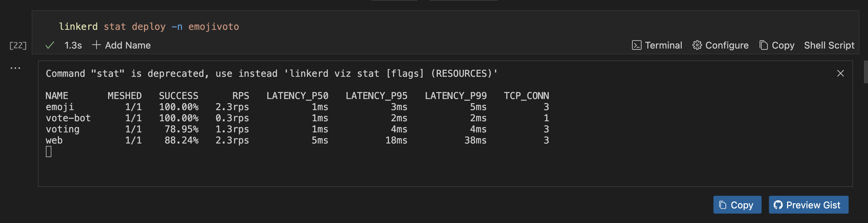
Task: Add a name to the command block
Action: click(x=127, y=45)
